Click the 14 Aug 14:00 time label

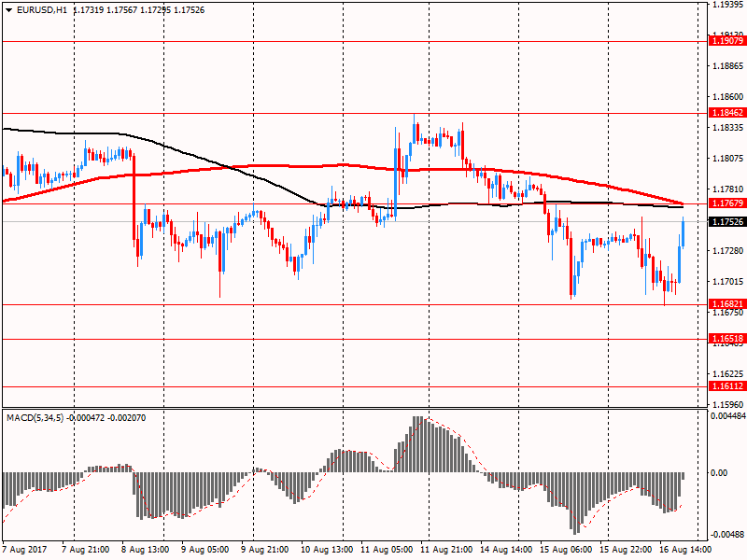click(506, 550)
